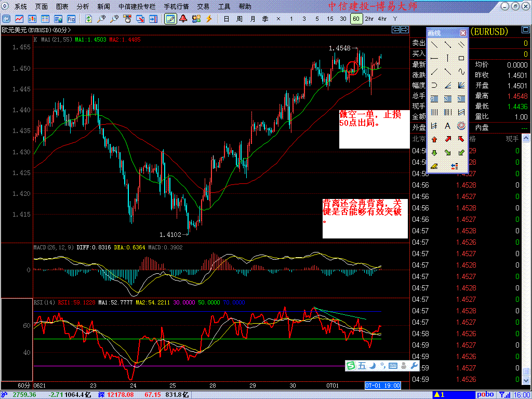Viewport: 532px width, 399px height.
Task: Select the equal-interval cycle lines tool
Action: point(434,112)
